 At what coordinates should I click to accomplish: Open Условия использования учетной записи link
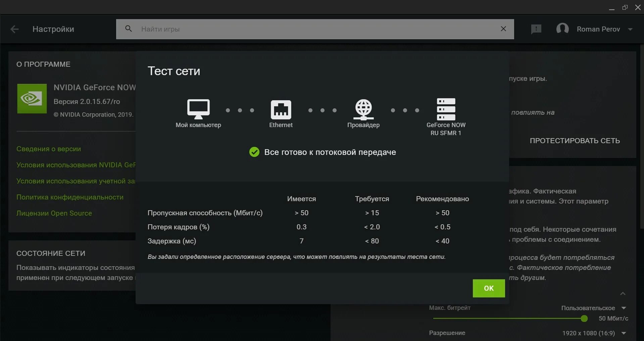pyautogui.click(x=76, y=181)
